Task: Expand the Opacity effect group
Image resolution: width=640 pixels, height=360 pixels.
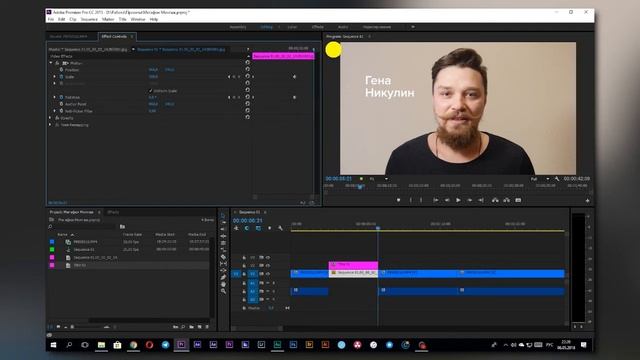Action: pos(51,118)
